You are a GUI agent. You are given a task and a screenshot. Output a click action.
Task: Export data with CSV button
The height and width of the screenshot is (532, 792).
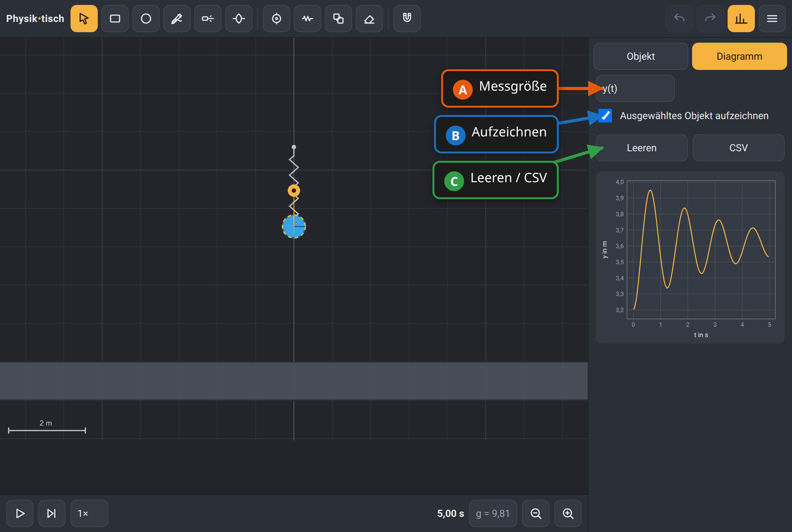click(738, 148)
